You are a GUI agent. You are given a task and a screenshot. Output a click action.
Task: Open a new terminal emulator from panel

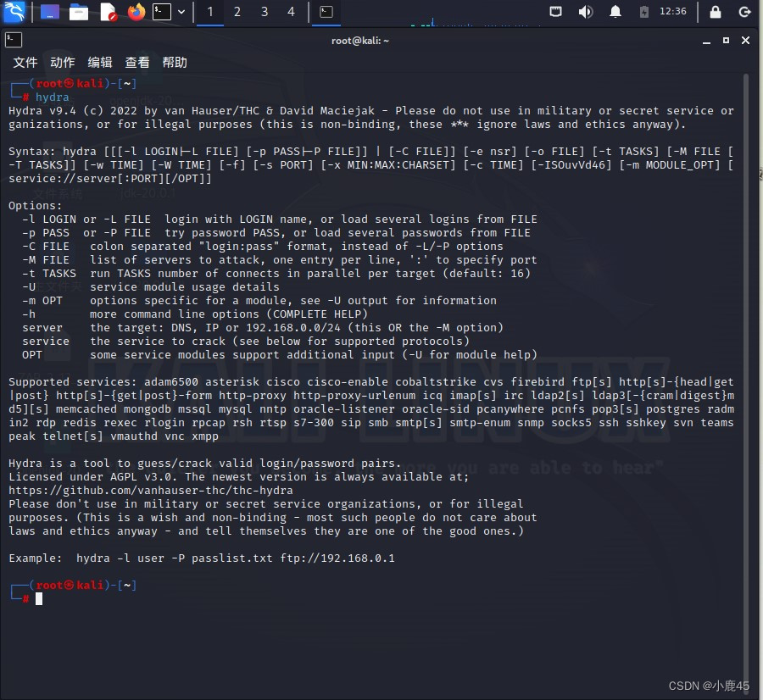[162, 12]
